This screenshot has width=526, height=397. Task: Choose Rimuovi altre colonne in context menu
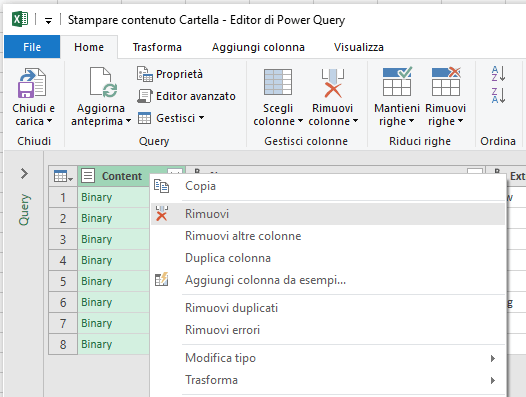click(327, 236)
